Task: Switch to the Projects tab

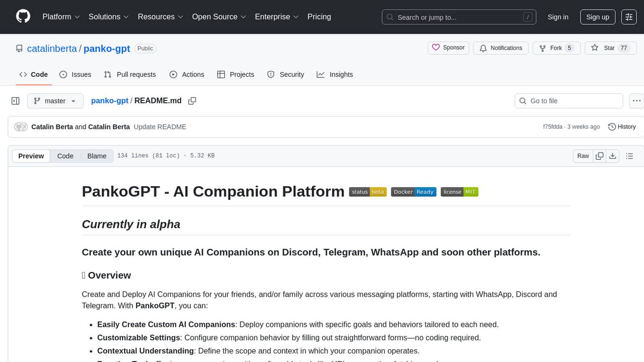Action: (x=235, y=74)
